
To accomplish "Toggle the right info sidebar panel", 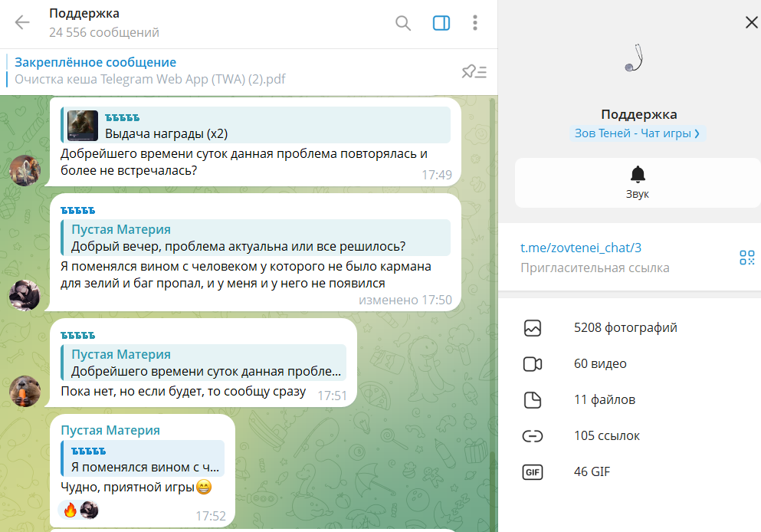I will (x=441, y=23).
